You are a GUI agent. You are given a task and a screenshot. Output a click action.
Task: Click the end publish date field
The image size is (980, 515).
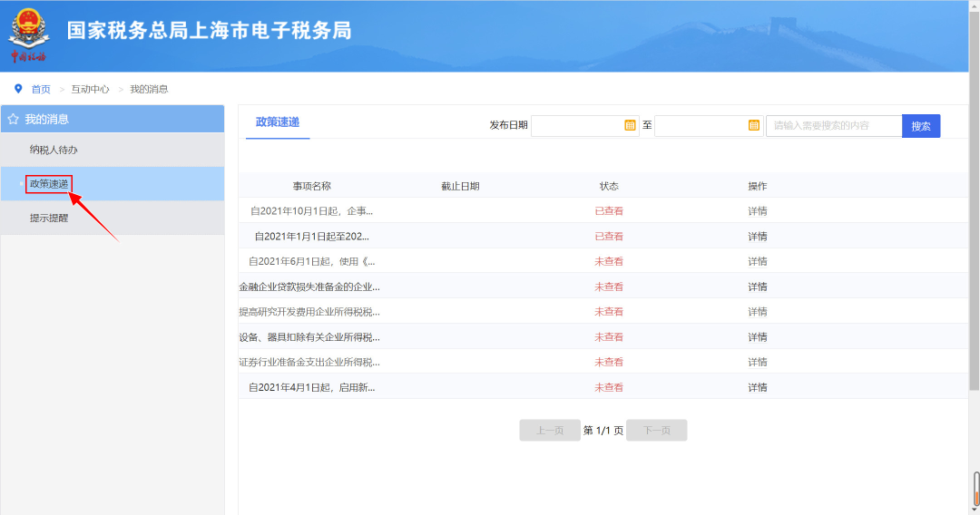(x=700, y=125)
